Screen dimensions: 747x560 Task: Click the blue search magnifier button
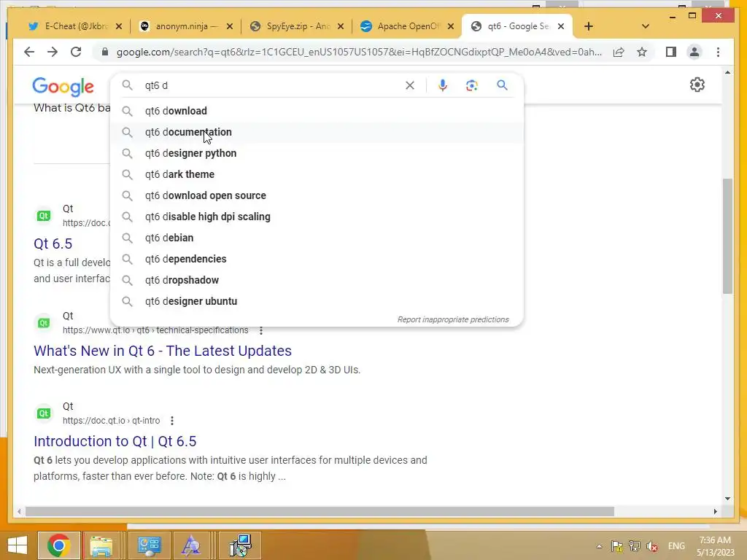pos(502,85)
